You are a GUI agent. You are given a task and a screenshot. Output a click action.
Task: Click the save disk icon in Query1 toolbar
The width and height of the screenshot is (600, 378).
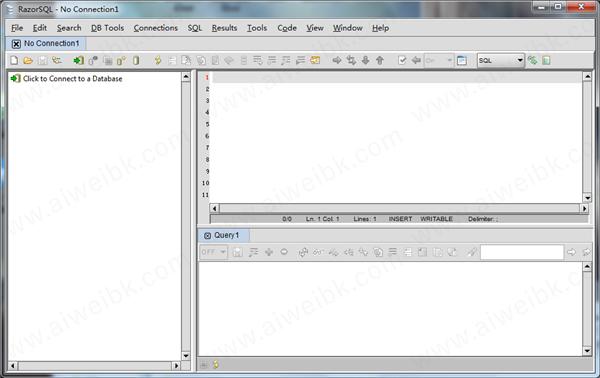[237, 252]
